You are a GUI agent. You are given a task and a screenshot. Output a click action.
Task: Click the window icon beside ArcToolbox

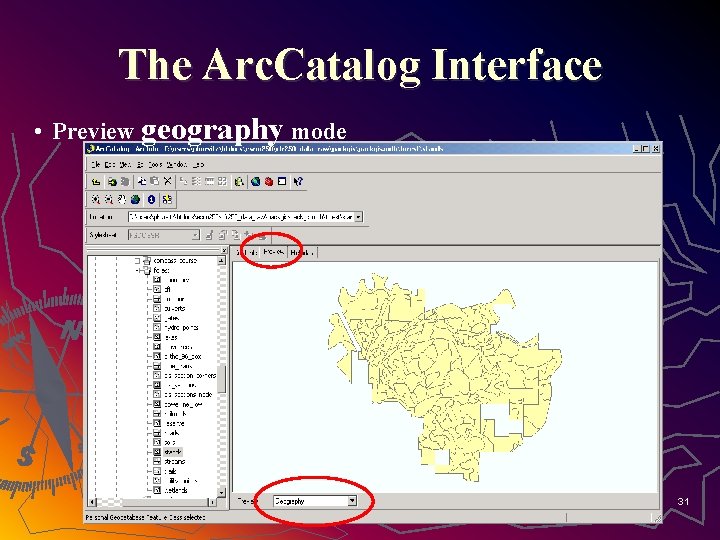[282, 181]
